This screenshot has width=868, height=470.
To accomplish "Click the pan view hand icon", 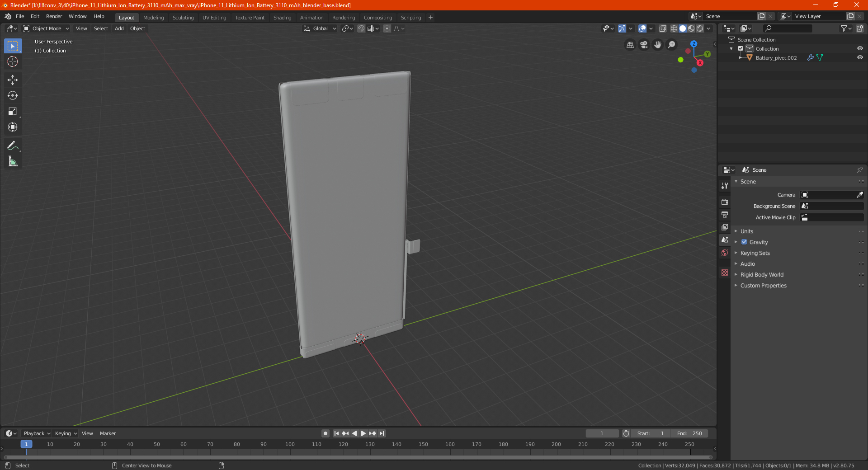I will (x=658, y=45).
